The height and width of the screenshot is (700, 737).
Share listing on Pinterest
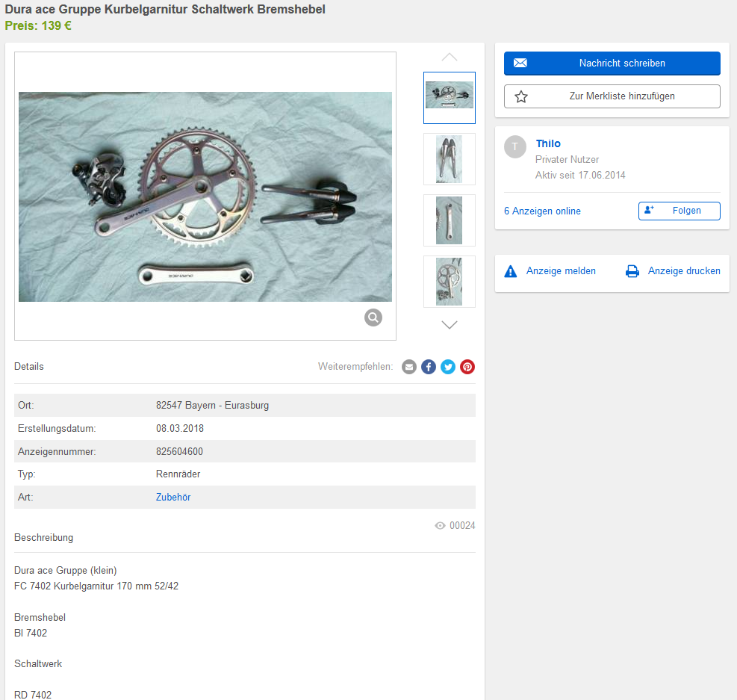[467, 367]
